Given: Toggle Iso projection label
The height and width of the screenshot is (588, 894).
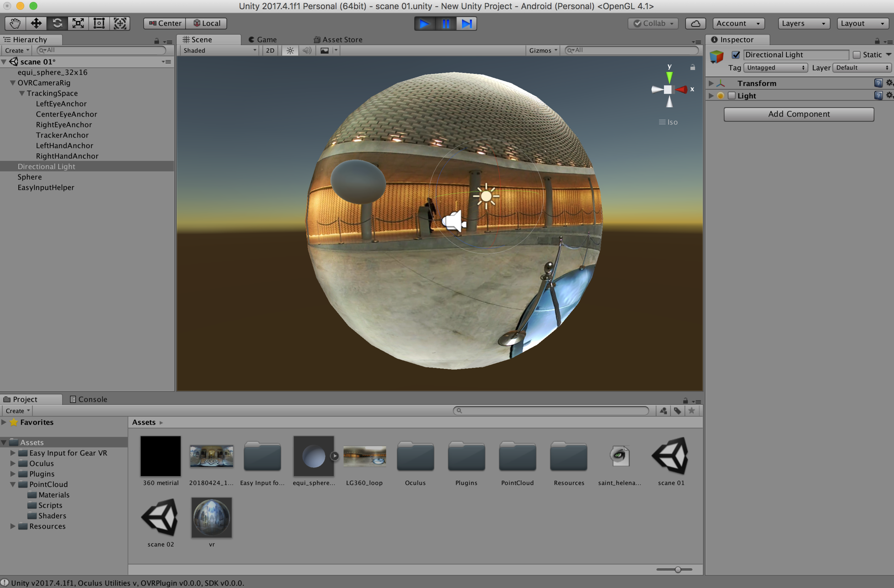Looking at the screenshot, I should pos(668,122).
